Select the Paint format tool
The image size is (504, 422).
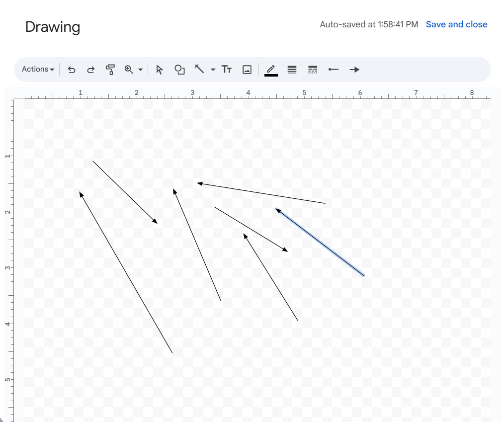[x=110, y=70]
